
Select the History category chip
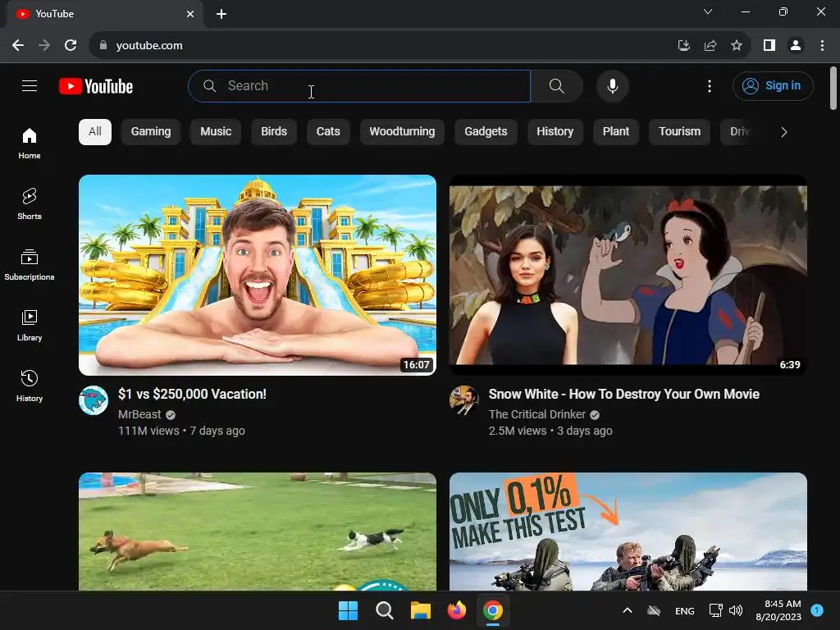tap(555, 132)
